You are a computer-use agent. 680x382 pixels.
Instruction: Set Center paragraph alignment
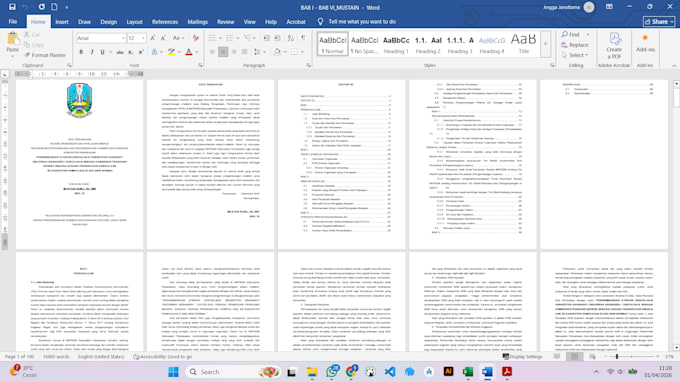(223, 52)
